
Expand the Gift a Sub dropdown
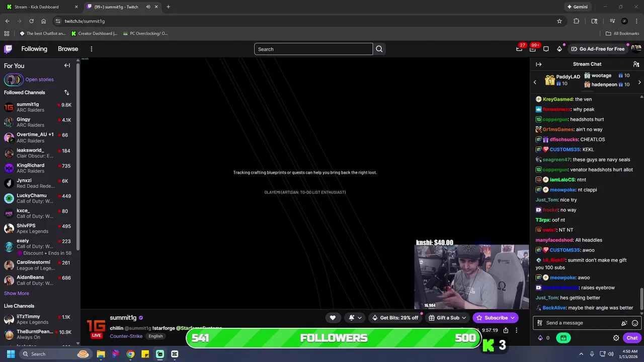click(x=464, y=318)
